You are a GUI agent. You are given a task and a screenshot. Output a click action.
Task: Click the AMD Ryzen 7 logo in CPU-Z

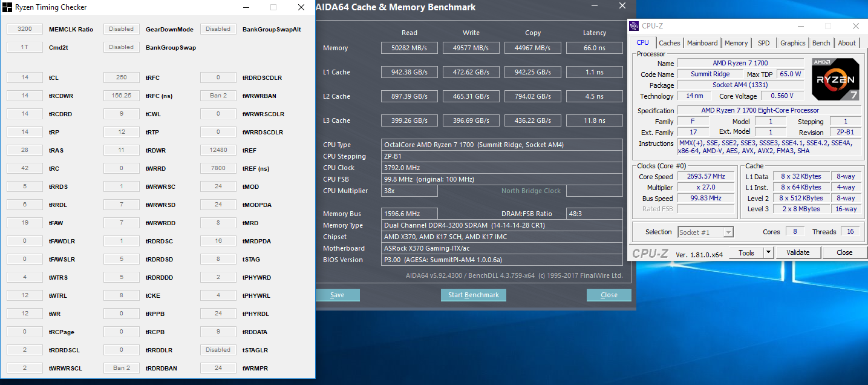pyautogui.click(x=835, y=79)
